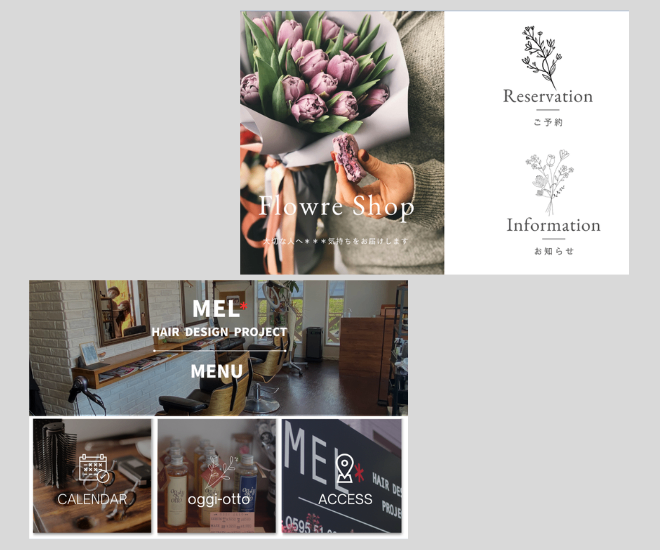Viewport: 660px width, 550px height.
Task: Click the map pin icon above ACCESS
Action: tap(345, 468)
